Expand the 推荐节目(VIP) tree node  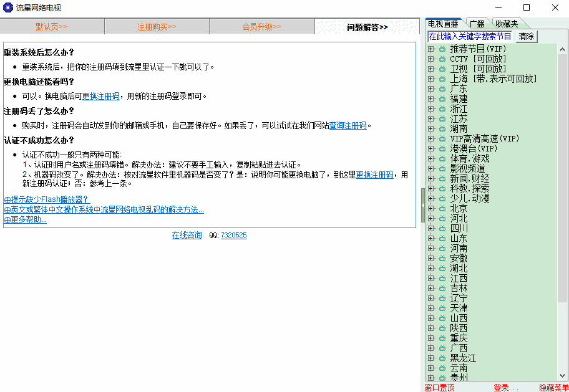(x=430, y=49)
